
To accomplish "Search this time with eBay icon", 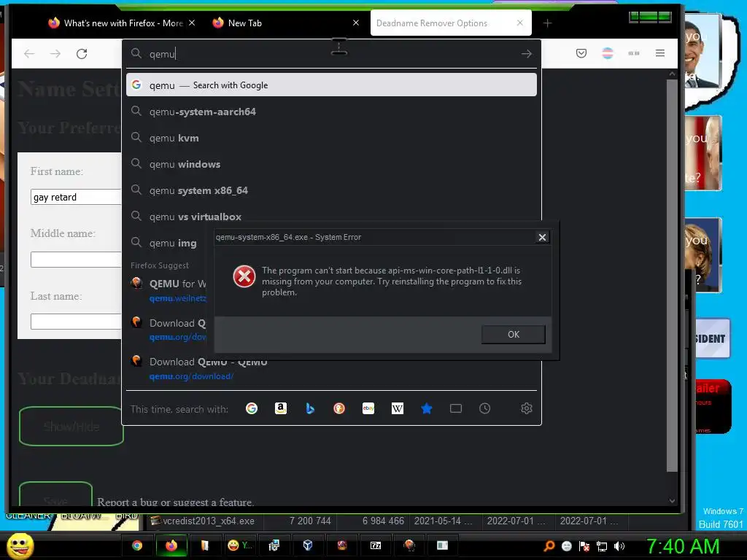I will point(368,408).
